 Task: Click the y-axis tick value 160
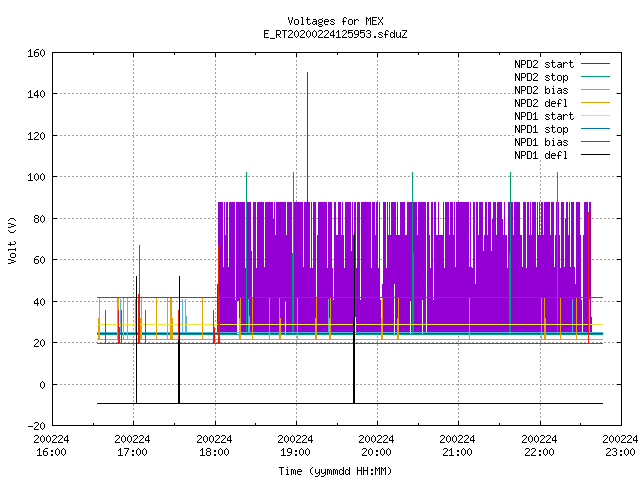point(36,53)
